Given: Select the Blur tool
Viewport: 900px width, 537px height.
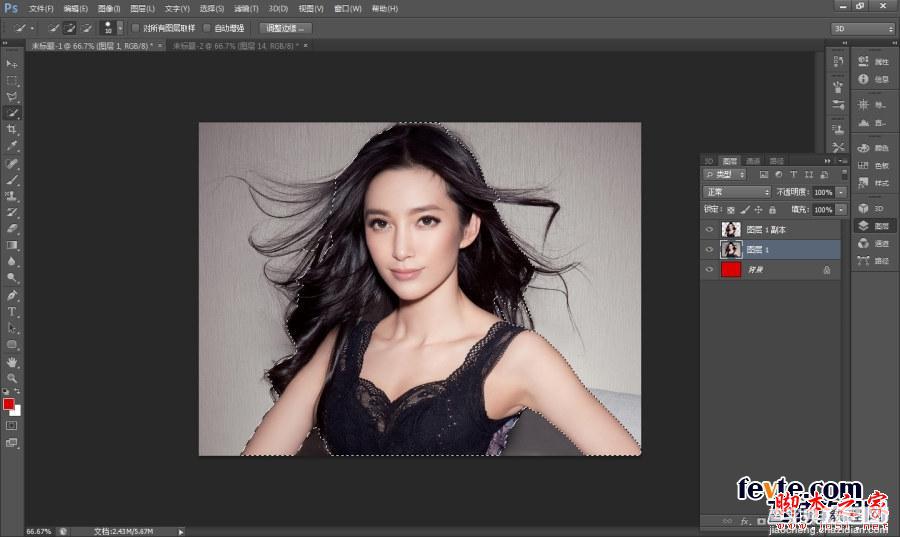Looking at the screenshot, I should 11,261.
